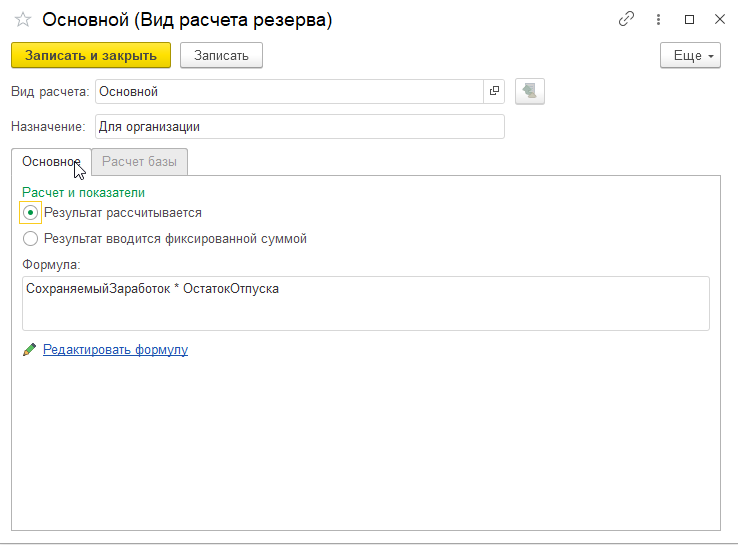Click the Назначение: label
The image size is (738, 545).
point(48,127)
